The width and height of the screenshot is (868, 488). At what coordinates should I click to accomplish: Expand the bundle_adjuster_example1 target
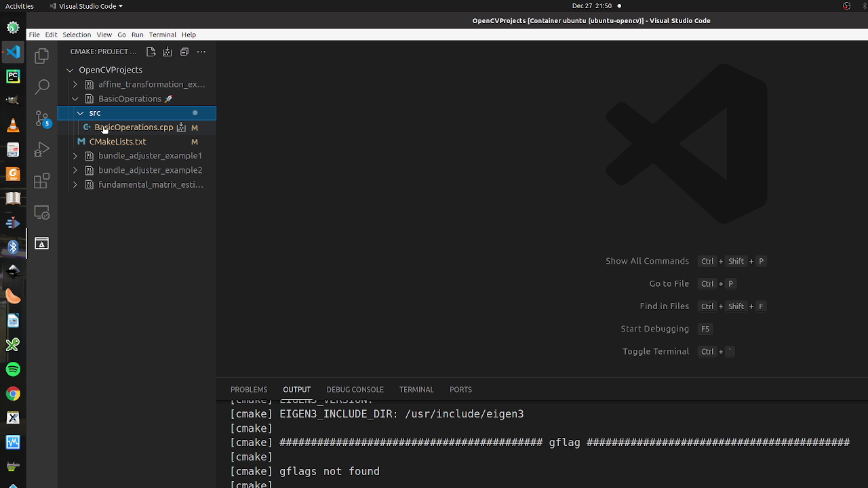click(75, 156)
